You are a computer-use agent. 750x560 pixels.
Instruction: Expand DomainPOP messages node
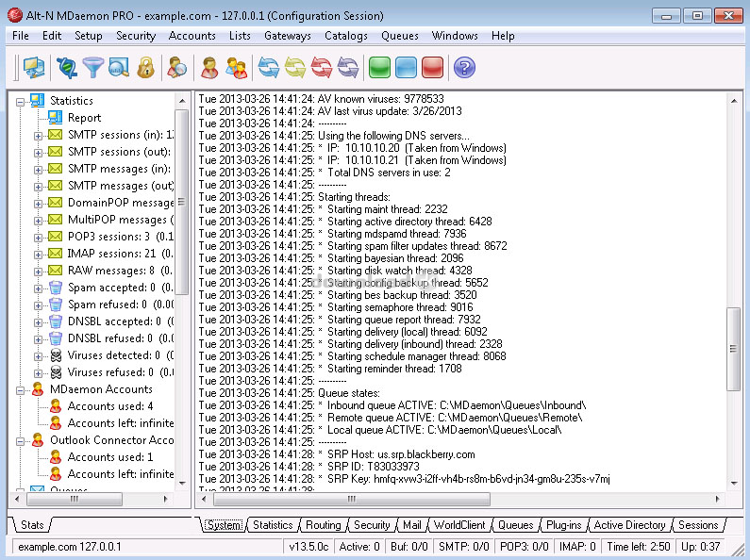tap(38, 204)
